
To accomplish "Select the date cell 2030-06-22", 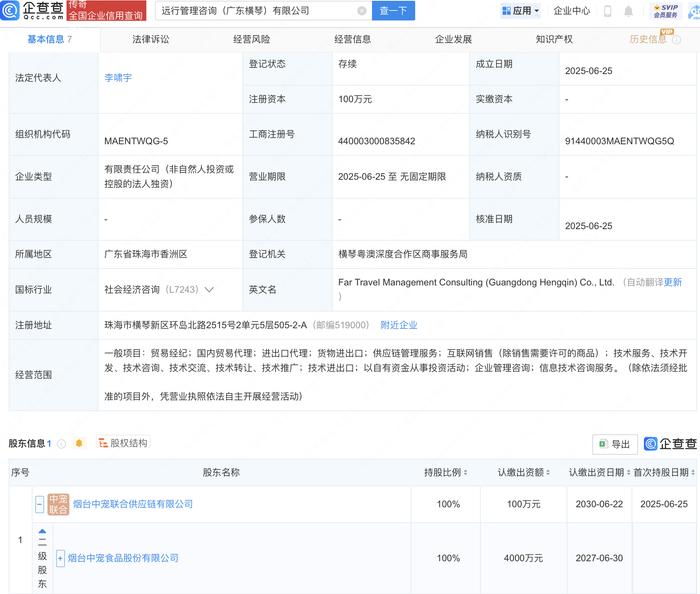I will pyautogui.click(x=599, y=504).
